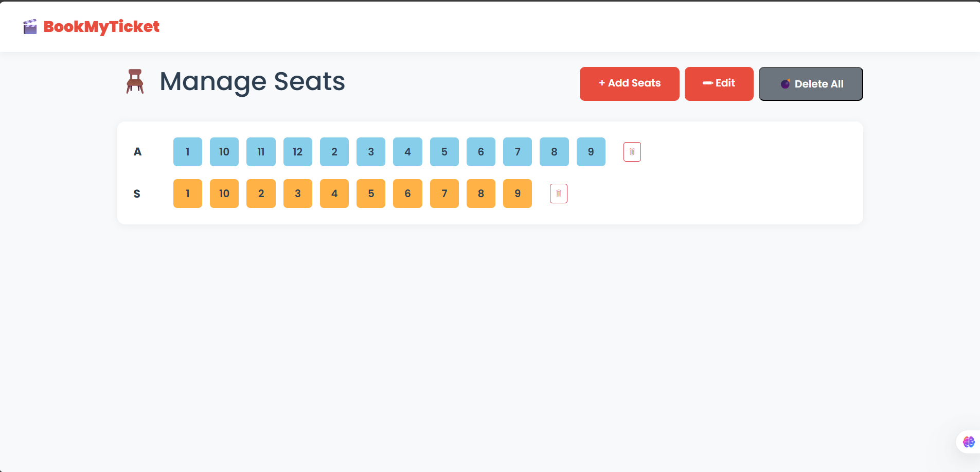The width and height of the screenshot is (980, 472).
Task: Select seat 5 in row S
Action: (371, 193)
